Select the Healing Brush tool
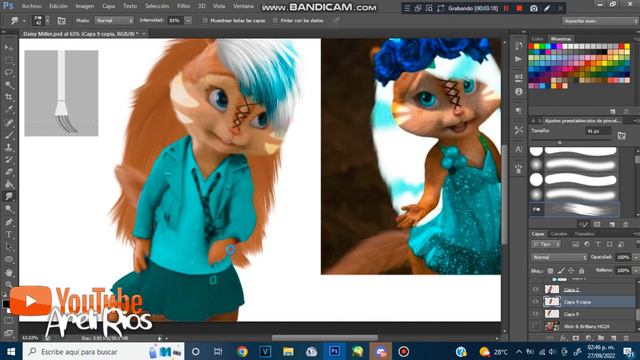This screenshot has width=640, height=360. click(9, 122)
